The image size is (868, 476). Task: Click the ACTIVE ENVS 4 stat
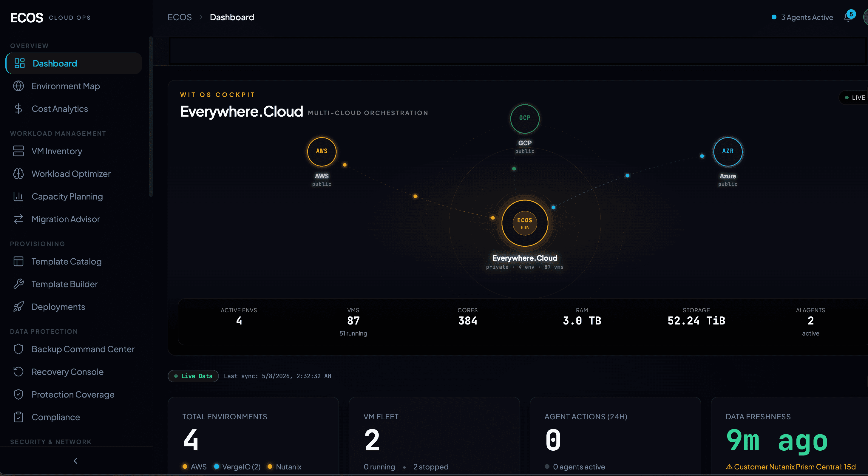[x=239, y=317]
